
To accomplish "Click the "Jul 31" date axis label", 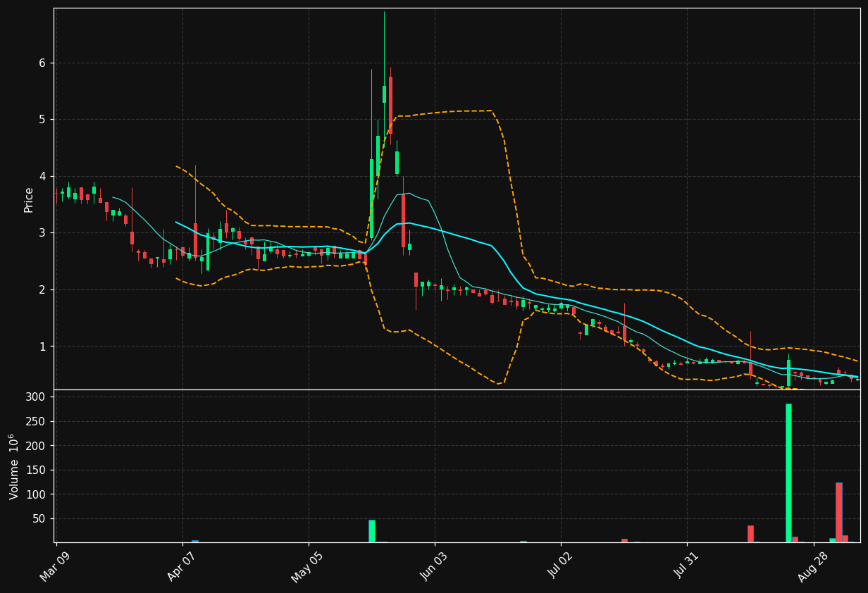I will 686,566.
